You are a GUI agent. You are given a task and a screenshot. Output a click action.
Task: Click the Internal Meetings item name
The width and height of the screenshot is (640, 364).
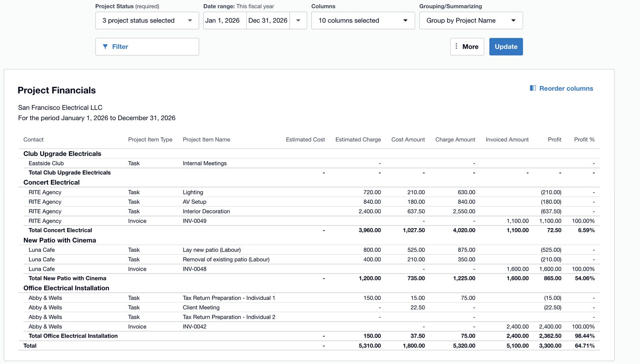coord(205,163)
